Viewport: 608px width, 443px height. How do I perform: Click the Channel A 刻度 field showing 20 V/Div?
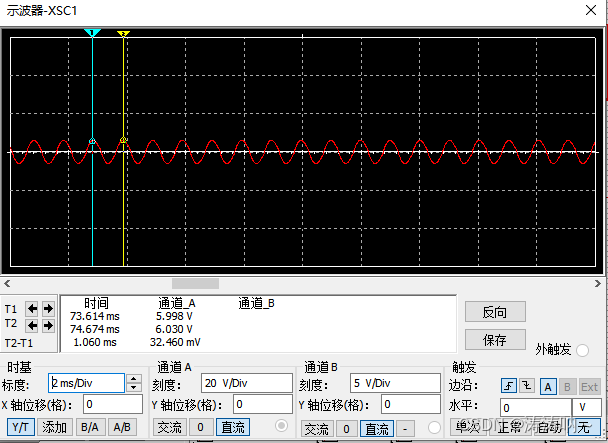(247, 383)
